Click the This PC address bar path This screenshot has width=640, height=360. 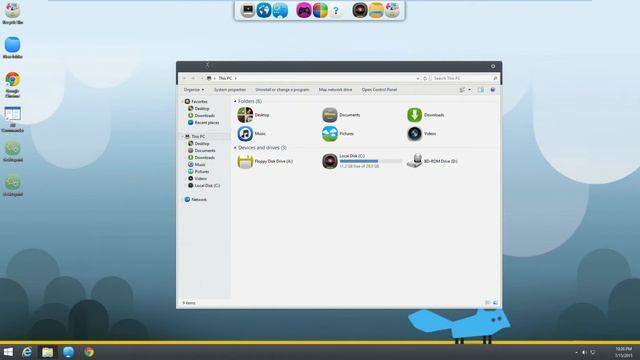pyautogui.click(x=224, y=78)
